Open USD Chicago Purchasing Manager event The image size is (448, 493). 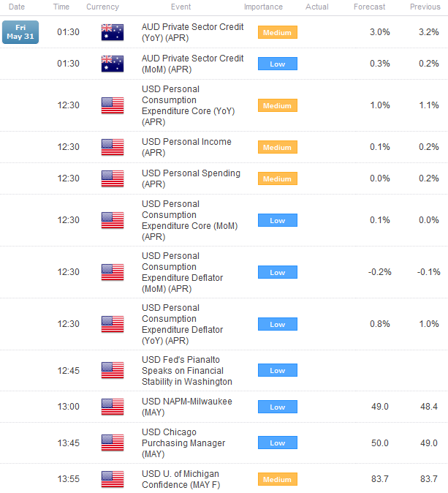pos(183,443)
